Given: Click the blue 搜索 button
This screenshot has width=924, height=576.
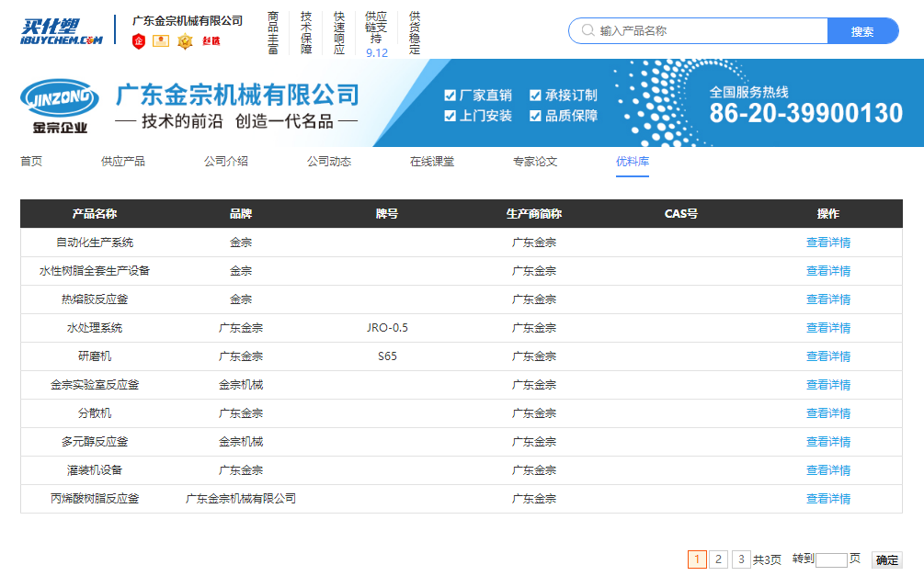Looking at the screenshot, I should 862,31.
